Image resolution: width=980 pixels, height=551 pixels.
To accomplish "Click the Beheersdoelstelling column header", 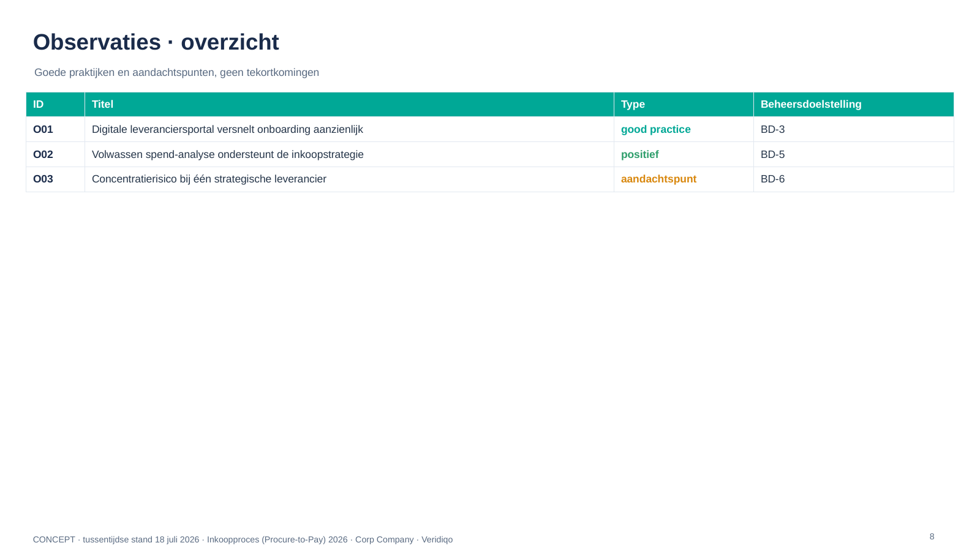I will [x=853, y=105].
